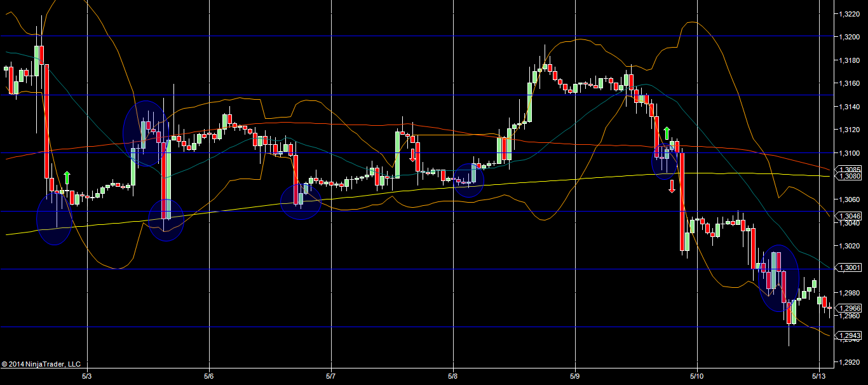The height and width of the screenshot is (385, 868).
Task: Click the 1,2980 price axis label
Action: (x=850, y=292)
